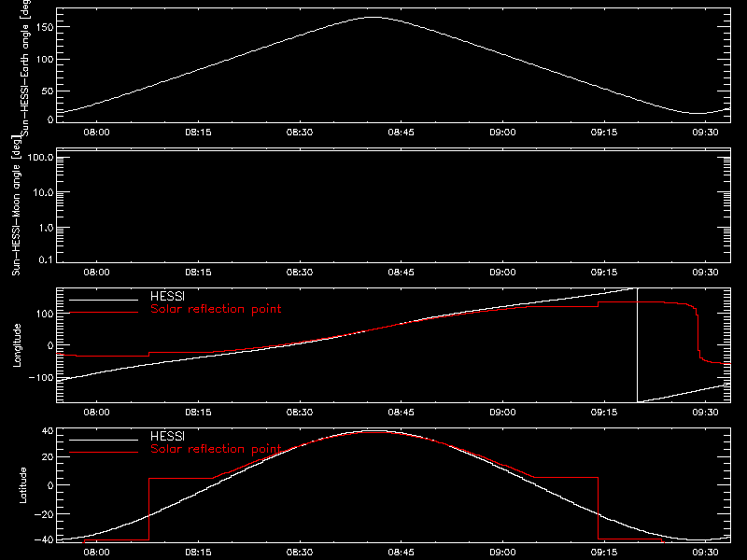This screenshot has width=747, height=560.
Task: Click the 100.0 tick on Moon angle plot
Action: coord(40,158)
